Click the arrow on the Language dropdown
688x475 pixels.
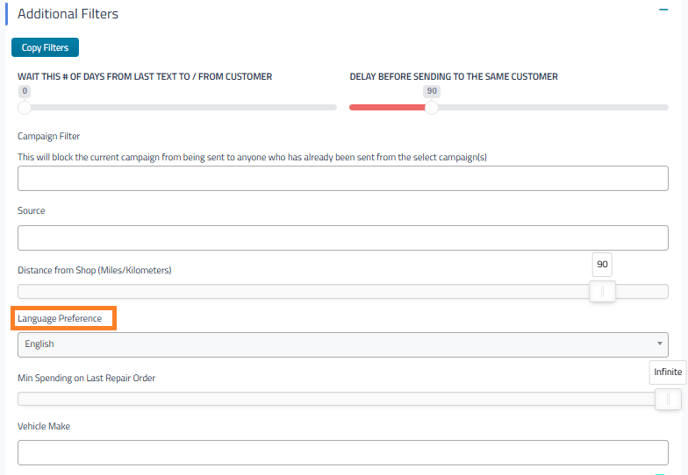tap(660, 344)
